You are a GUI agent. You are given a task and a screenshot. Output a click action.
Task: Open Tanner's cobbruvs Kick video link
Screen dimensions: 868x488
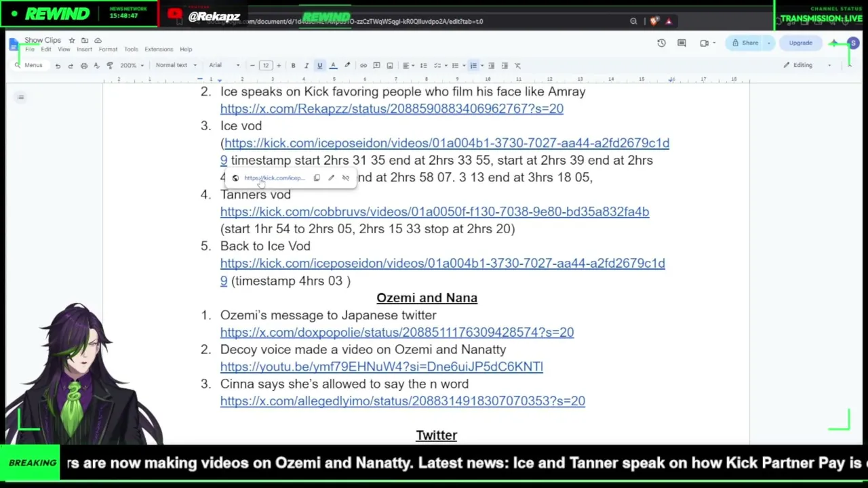(435, 212)
